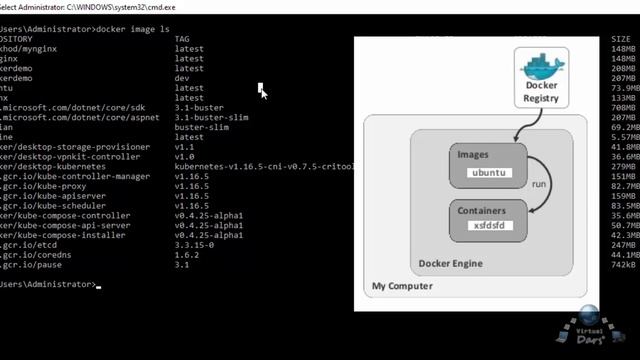Select 'ker/kube-compose-api-server' repository text
640x360 pixels.
[x=65, y=225]
